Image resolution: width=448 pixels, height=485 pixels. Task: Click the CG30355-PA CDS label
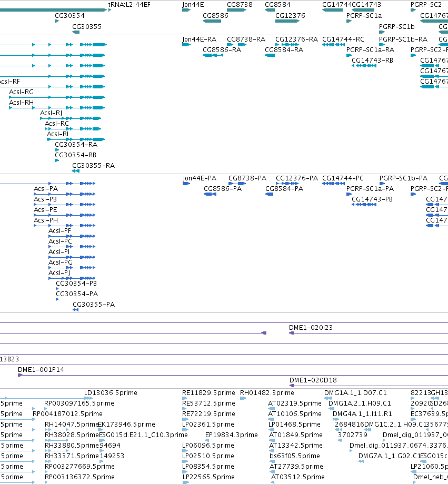(94, 305)
